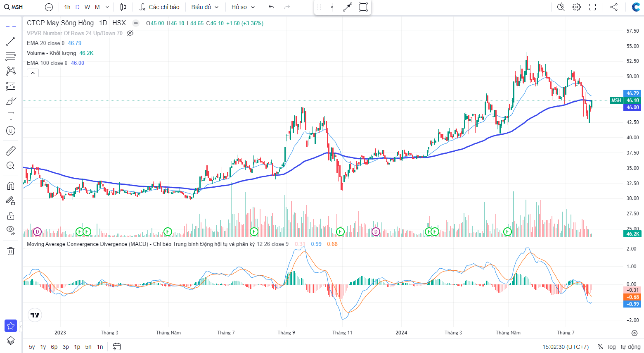The width and height of the screenshot is (644, 353).
Task: Open symbol search for MSH
Action: click(x=14, y=7)
